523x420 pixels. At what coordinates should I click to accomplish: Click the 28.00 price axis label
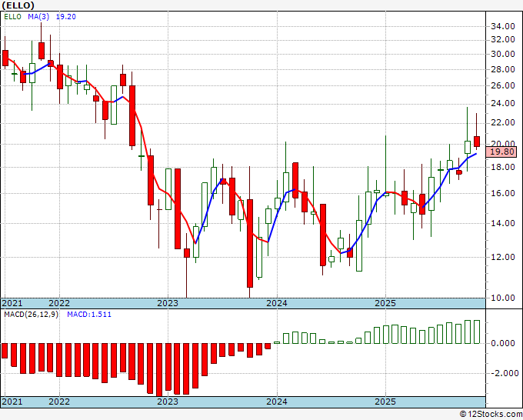[x=503, y=70]
